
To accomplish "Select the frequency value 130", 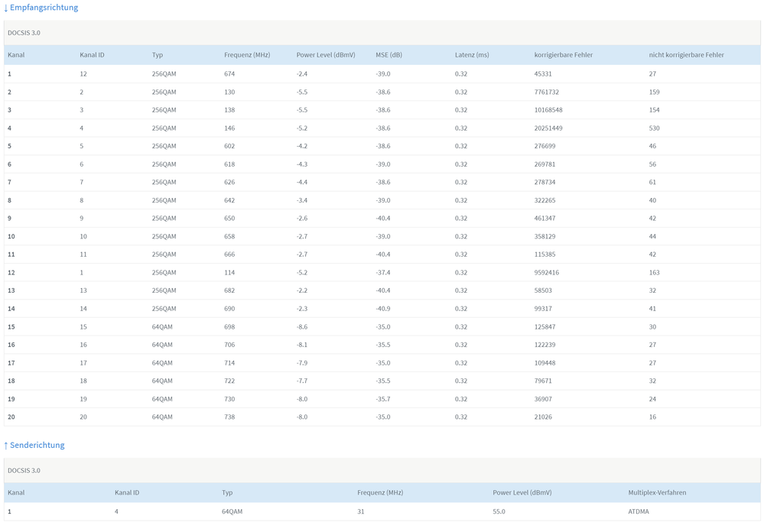I will pos(229,92).
